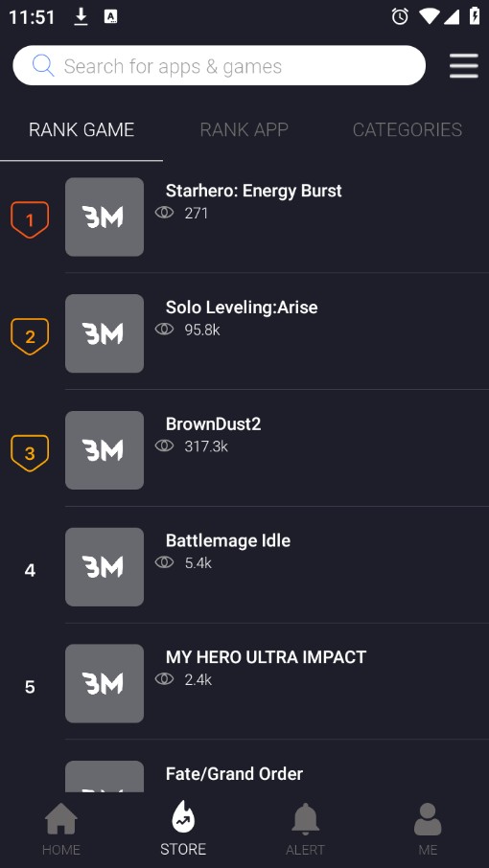
Task: Tap the search magnifier icon
Action: (43, 66)
